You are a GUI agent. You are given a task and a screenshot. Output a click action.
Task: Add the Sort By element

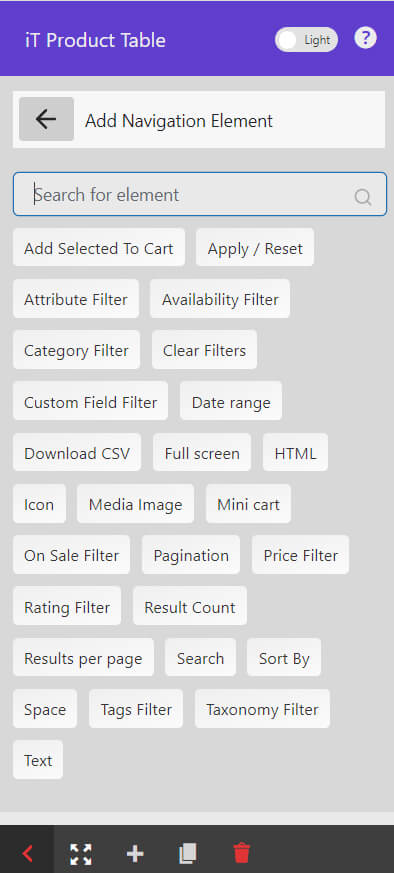[284, 658]
